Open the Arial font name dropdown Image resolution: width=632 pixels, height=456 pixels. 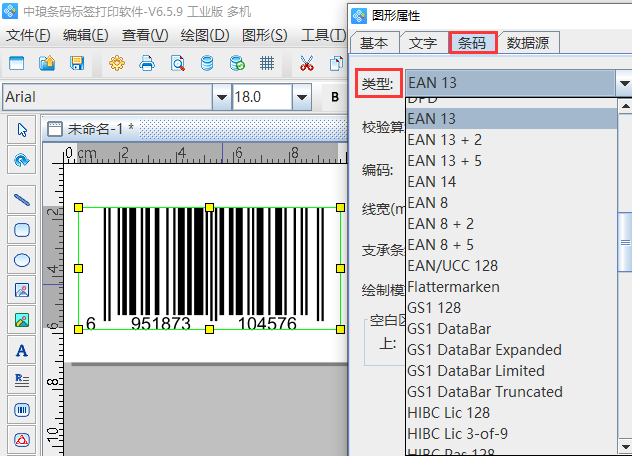(222, 97)
